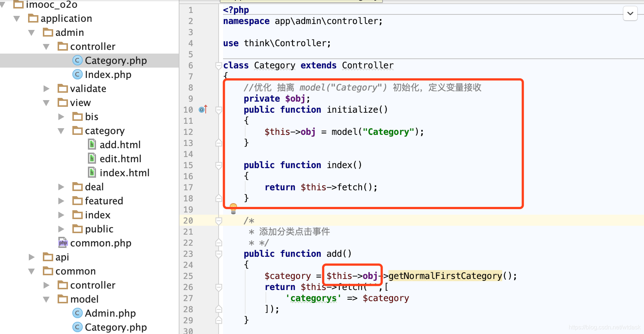This screenshot has height=334, width=644.
Task: Expand the bis folder arrow
Action: point(61,117)
